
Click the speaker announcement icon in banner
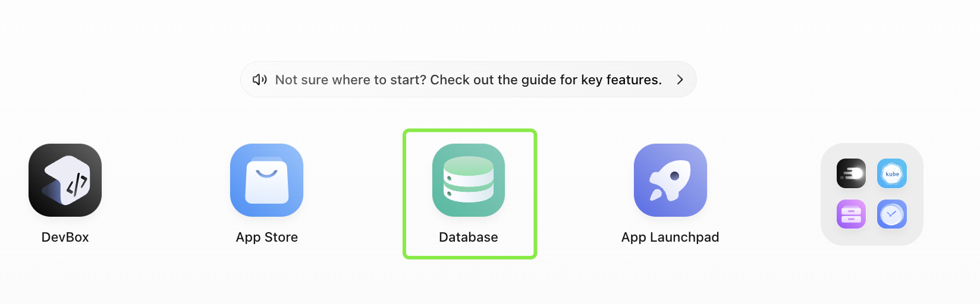point(260,80)
